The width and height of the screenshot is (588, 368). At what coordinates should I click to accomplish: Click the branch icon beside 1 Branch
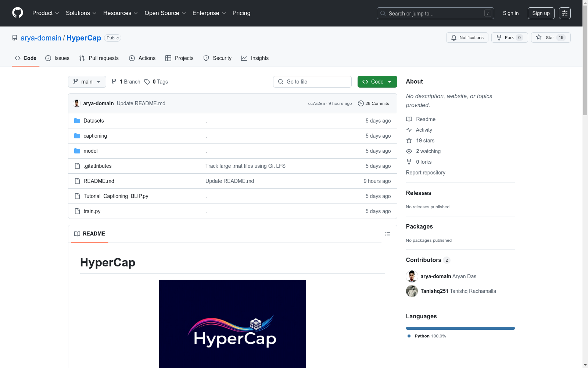pos(114,82)
